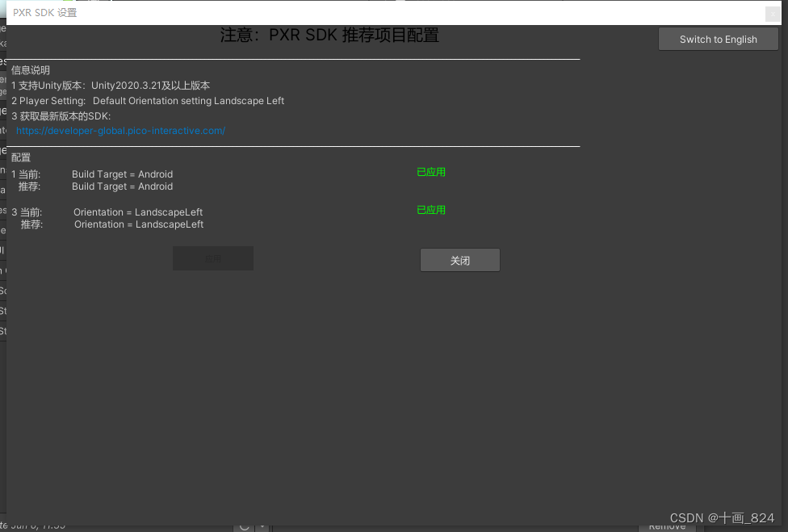Image resolution: width=788 pixels, height=532 pixels.
Task: Click the 注意：PXR SDK 推荐项目配置 title
Action: 329,36
